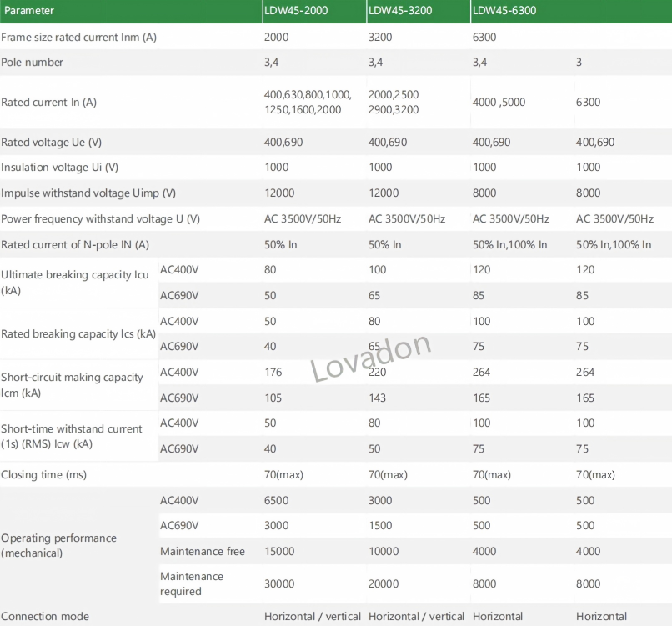Click '70(max)' under LDW45-2000 column
Viewport: 672px width, 626px height.
click(283, 475)
